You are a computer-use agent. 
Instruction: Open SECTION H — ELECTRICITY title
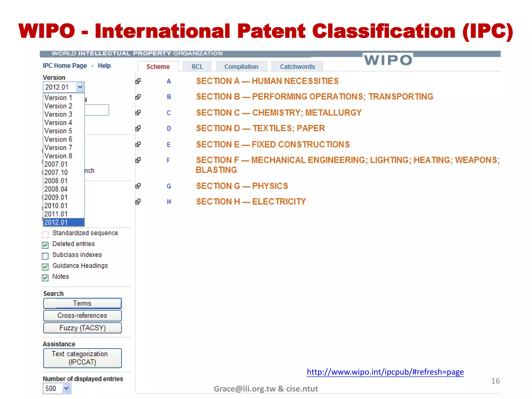click(251, 202)
